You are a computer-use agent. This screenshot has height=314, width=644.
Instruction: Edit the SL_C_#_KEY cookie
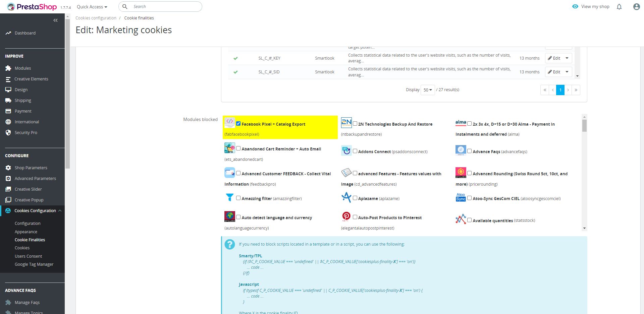[x=554, y=58]
